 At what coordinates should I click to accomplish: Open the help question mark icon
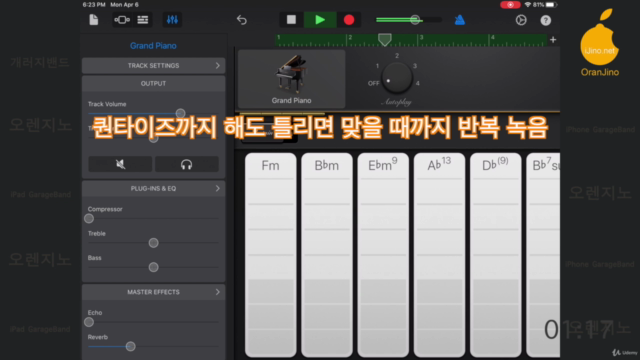point(546,20)
